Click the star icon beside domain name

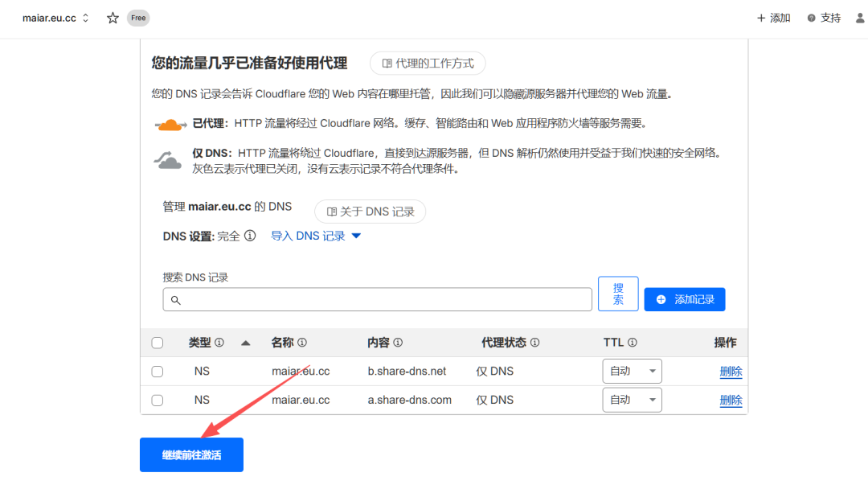pyautogui.click(x=113, y=18)
